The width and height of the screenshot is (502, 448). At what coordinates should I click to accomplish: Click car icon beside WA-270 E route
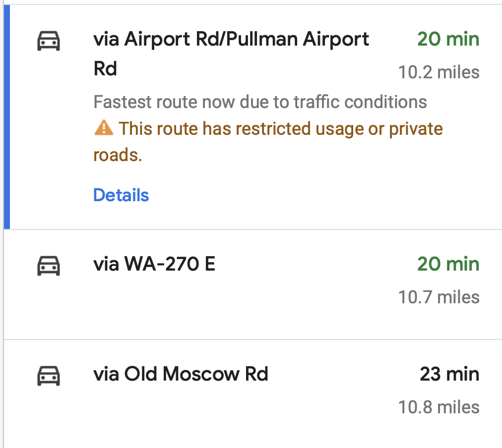pos(49,265)
